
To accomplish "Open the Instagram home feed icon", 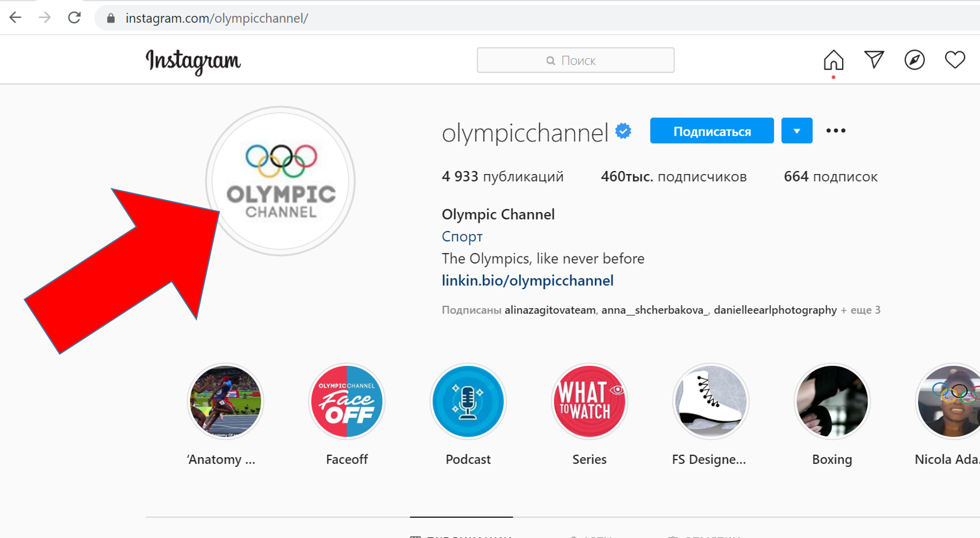I will [833, 60].
